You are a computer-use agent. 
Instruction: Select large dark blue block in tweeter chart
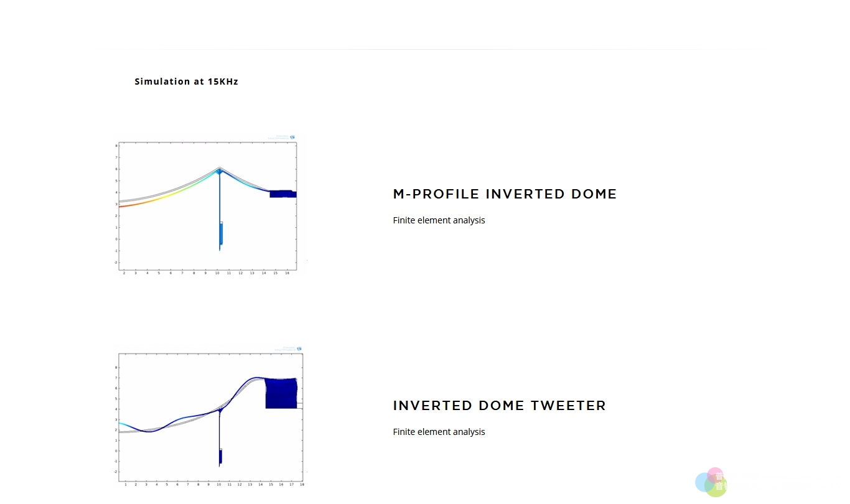pyautogui.click(x=281, y=393)
